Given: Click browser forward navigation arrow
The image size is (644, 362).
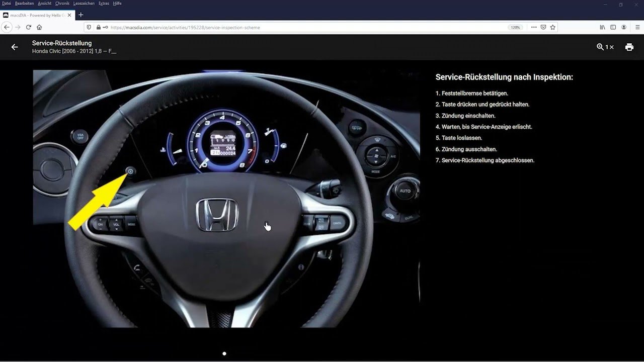Looking at the screenshot, I should click(x=18, y=27).
